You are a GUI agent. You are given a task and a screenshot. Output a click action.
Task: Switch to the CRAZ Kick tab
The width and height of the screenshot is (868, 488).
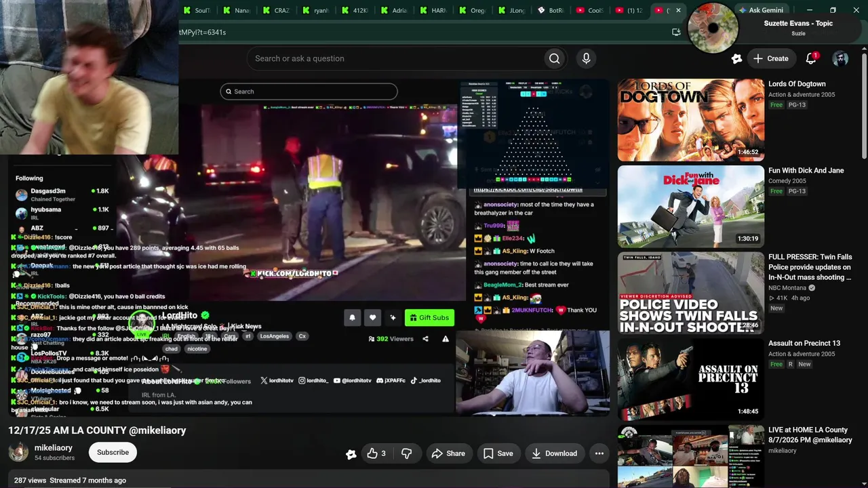275,10
